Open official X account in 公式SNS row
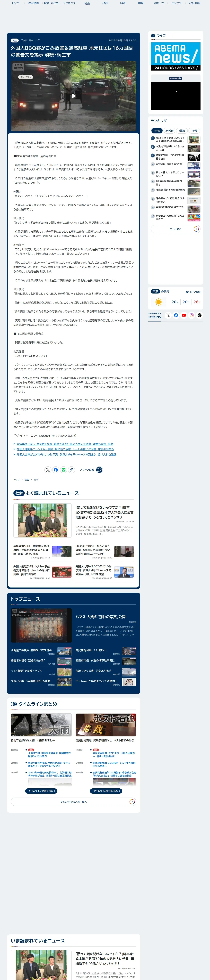 click(168, 315)
